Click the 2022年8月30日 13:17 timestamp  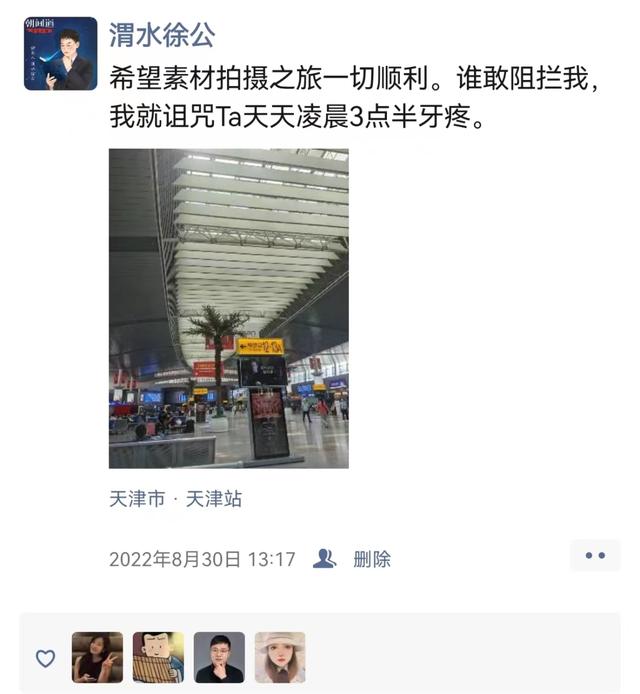click(x=202, y=559)
